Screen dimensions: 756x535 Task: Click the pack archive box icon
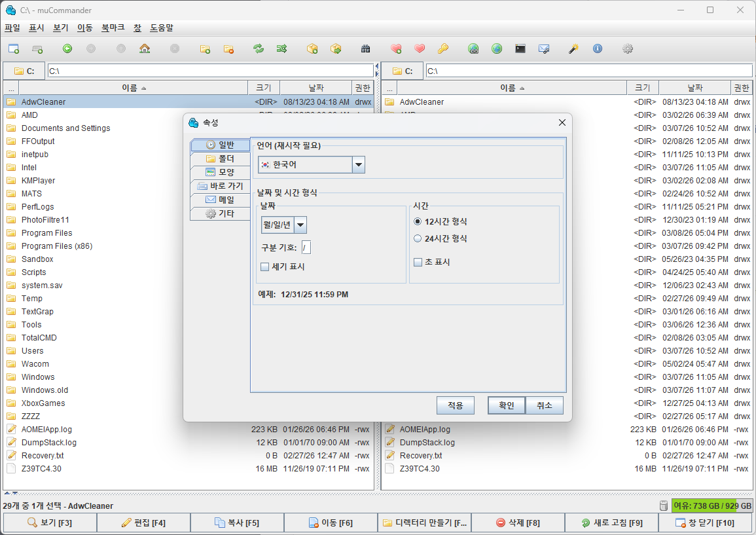[312, 48]
